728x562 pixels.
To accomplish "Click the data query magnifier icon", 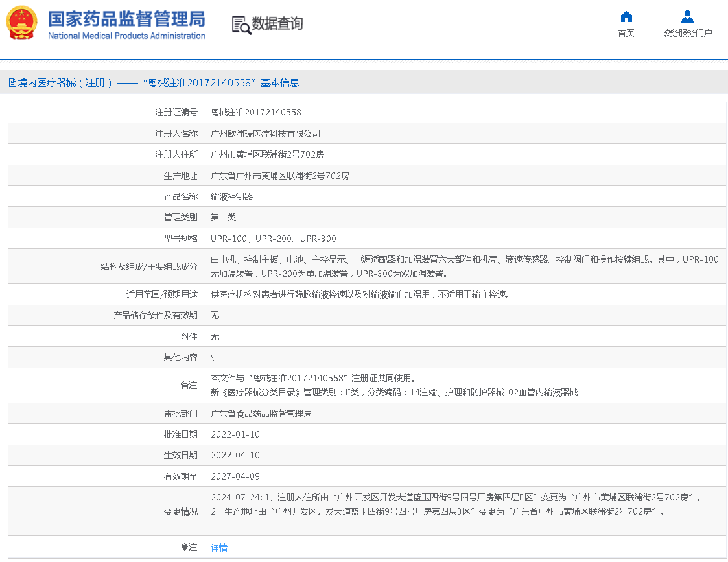I will click(x=241, y=25).
